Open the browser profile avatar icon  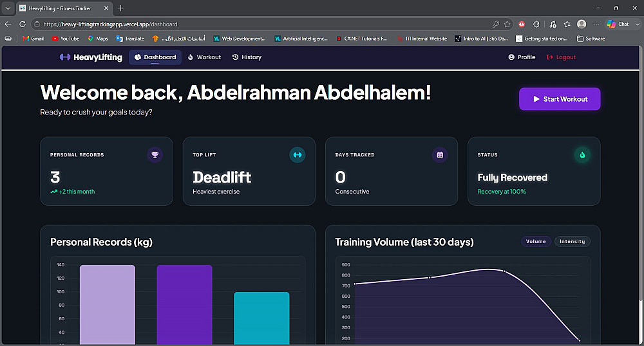[x=581, y=24]
